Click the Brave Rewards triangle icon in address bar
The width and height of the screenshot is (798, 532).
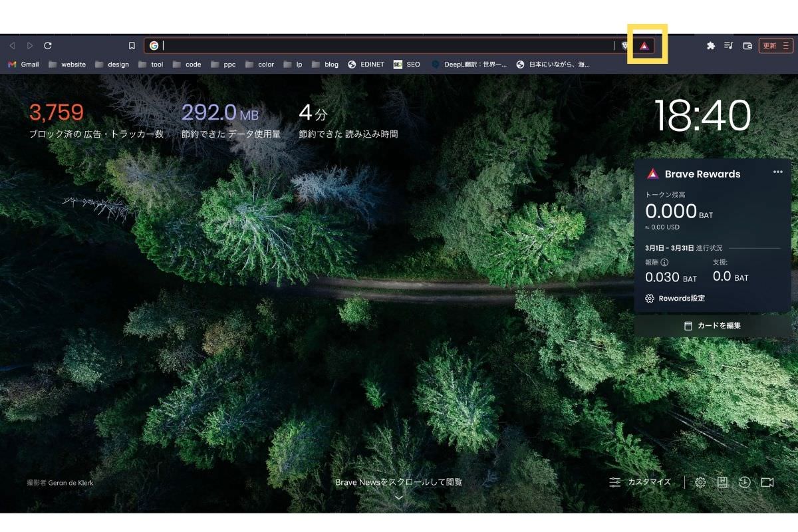tap(644, 46)
